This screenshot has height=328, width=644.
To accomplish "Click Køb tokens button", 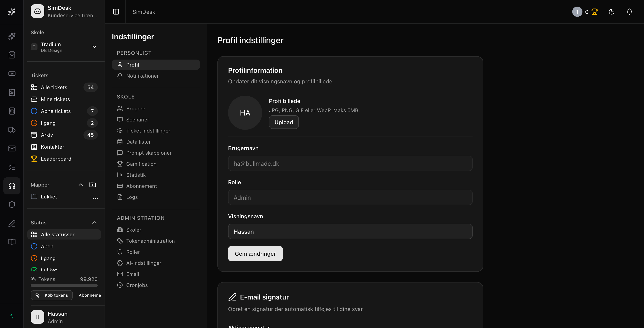I will [x=52, y=295].
